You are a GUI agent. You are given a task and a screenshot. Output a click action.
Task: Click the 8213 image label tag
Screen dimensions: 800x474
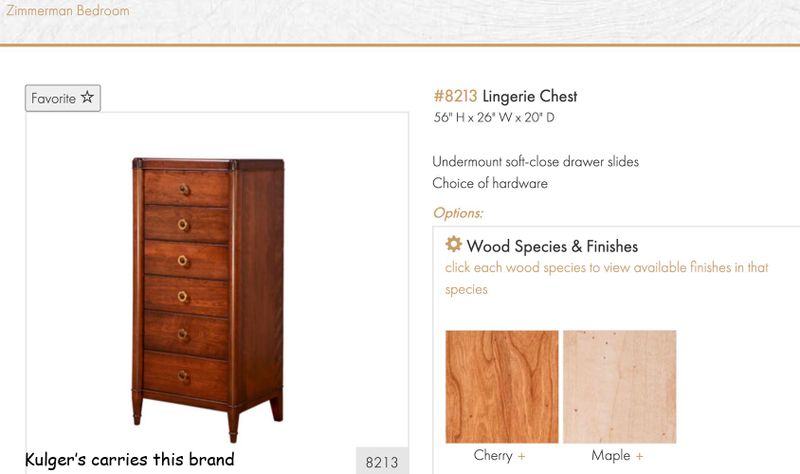382,462
